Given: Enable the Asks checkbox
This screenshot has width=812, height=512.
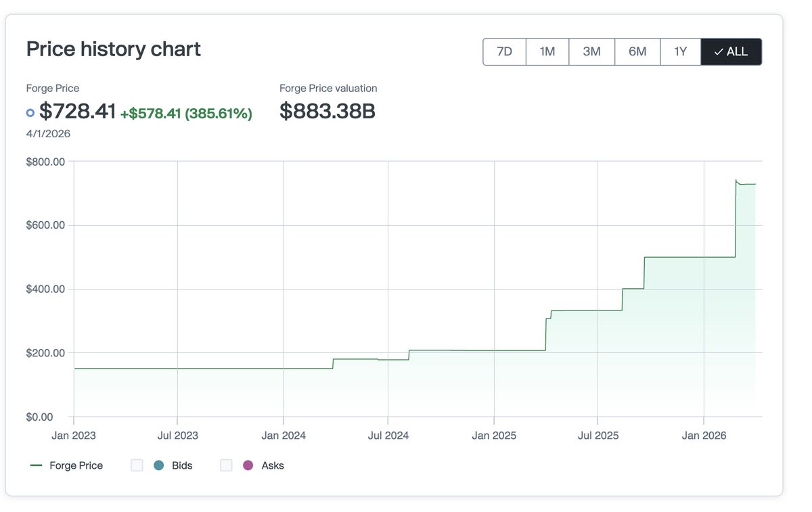Looking at the screenshot, I should pyautogui.click(x=226, y=465).
